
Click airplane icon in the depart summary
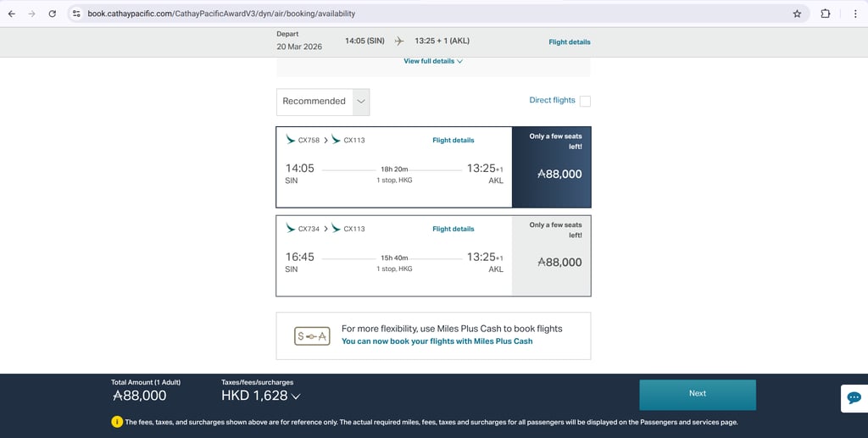coord(399,41)
